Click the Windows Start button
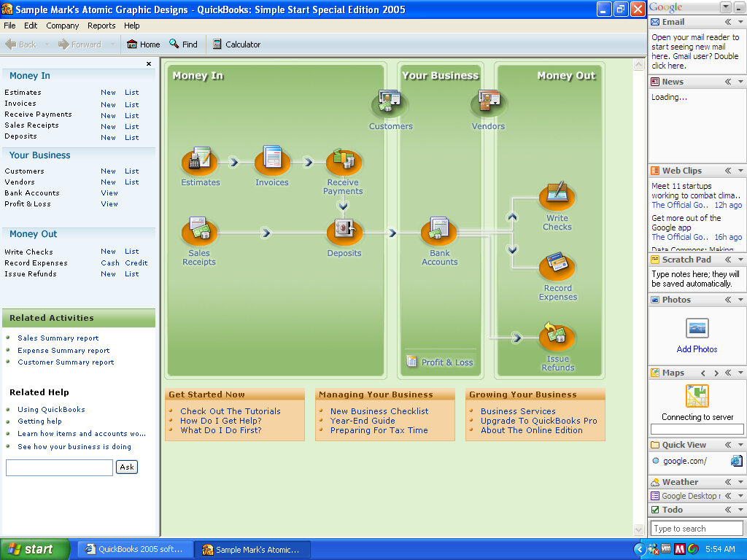This screenshot has width=747, height=560. click(x=34, y=549)
